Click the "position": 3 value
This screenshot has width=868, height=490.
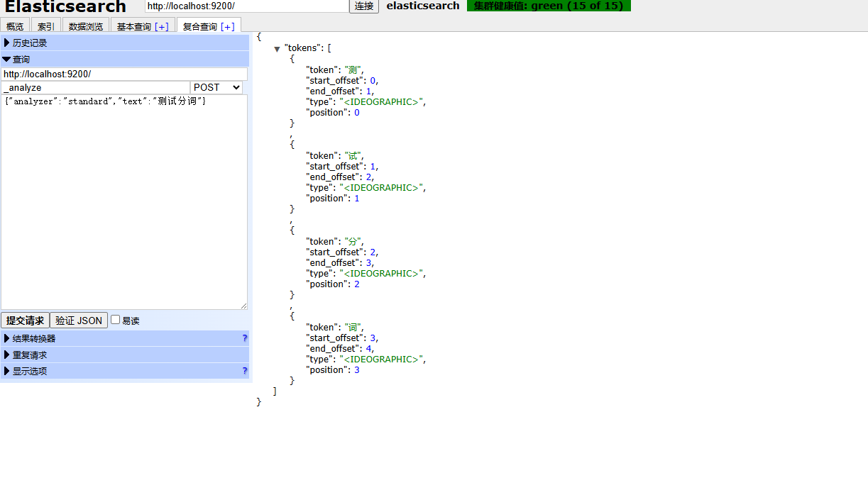coord(357,370)
